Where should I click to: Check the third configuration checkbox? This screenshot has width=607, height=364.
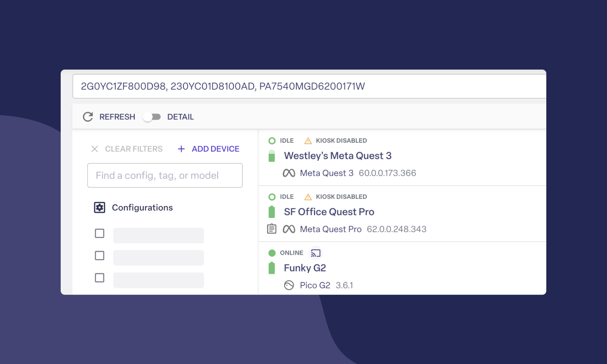coord(100,278)
